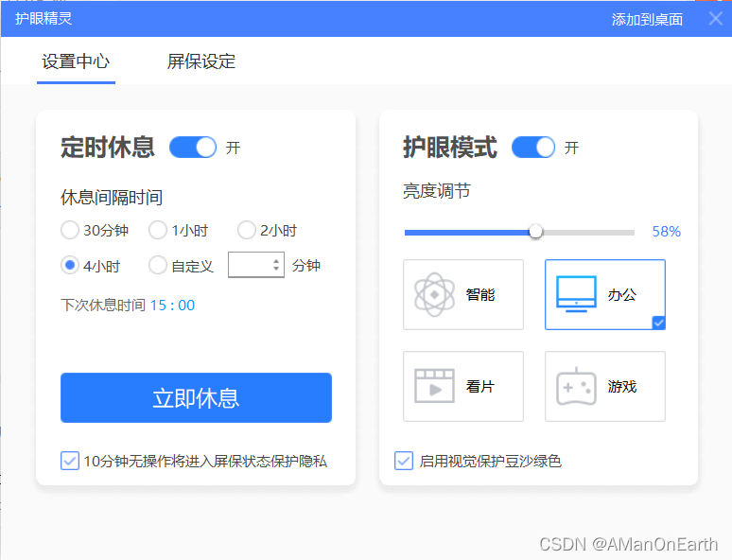Image resolution: width=732 pixels, height=560 pixels.
Task: Click the 游戏 gamepad icon
Action: point(576,387)
